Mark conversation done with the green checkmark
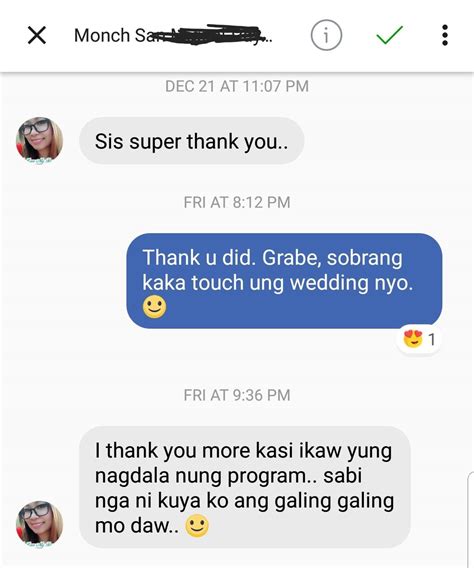The height and width of the screenshot is (568, 474). [389, 35]
